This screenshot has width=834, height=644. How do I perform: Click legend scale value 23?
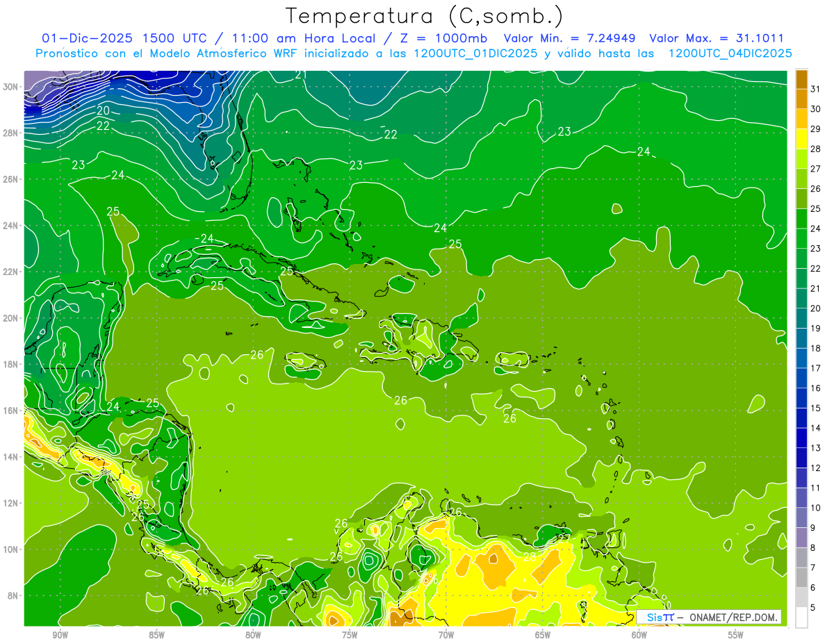pos(816,249)
